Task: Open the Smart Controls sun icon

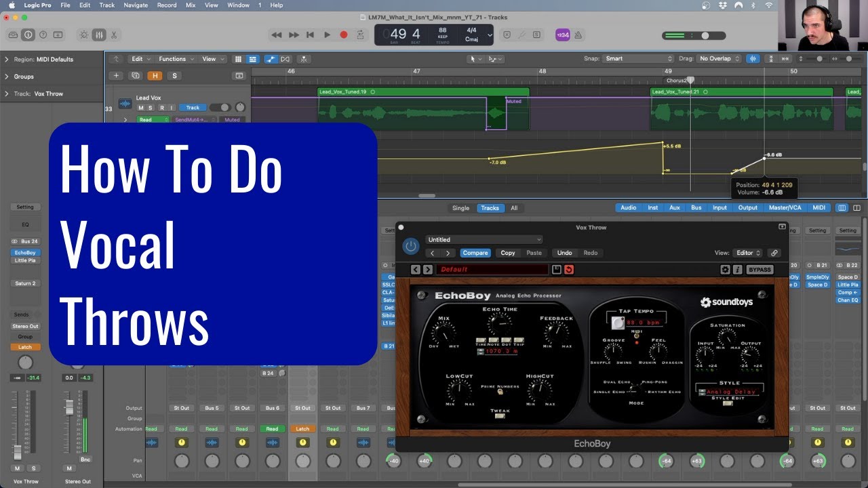Action: (83, 35)
